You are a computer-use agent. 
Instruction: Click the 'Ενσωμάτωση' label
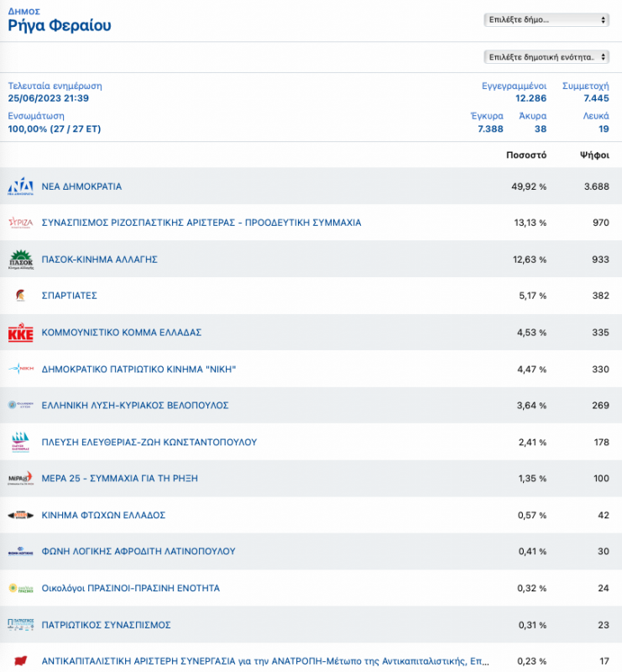tap(36, 116)
